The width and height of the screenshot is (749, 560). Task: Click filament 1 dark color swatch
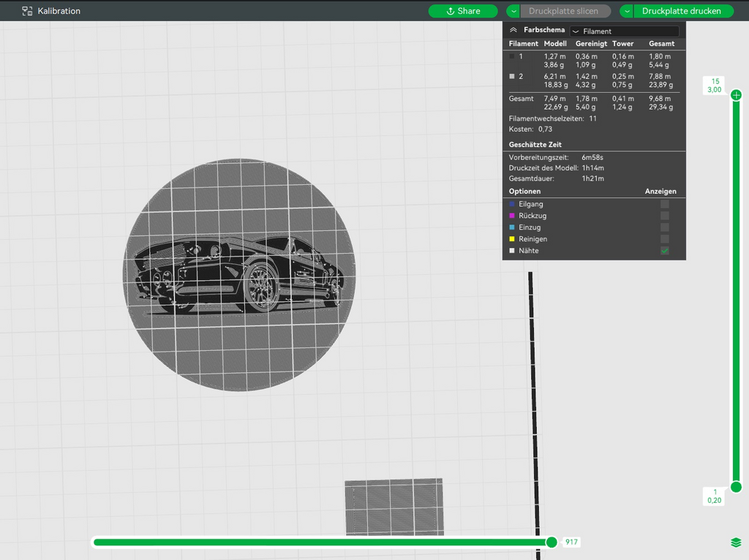(x=512, y=56)
